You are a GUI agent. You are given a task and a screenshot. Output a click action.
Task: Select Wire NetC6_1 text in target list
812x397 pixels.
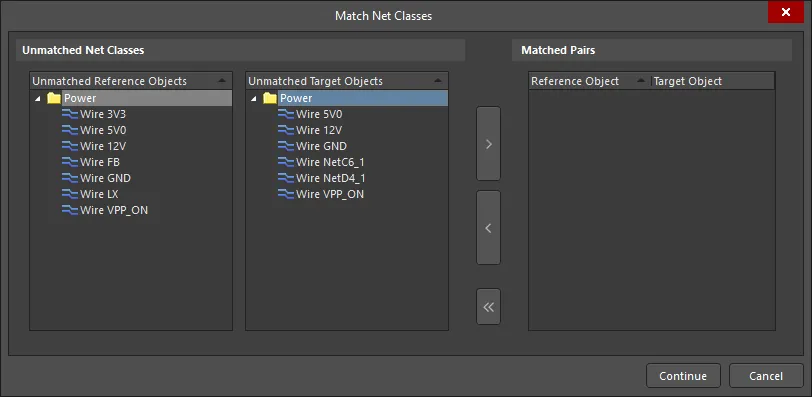(330, 162)
